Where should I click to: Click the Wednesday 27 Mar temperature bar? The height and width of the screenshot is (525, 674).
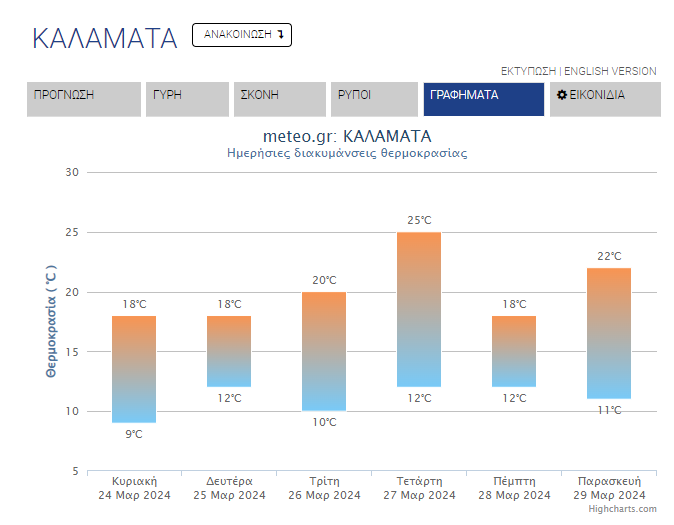419,310
